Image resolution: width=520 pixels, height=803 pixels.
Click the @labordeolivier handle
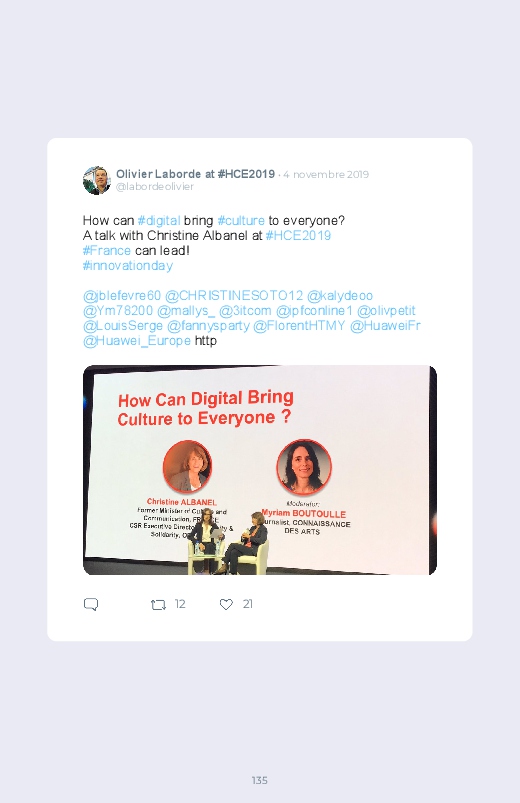(x=155, y=187)
